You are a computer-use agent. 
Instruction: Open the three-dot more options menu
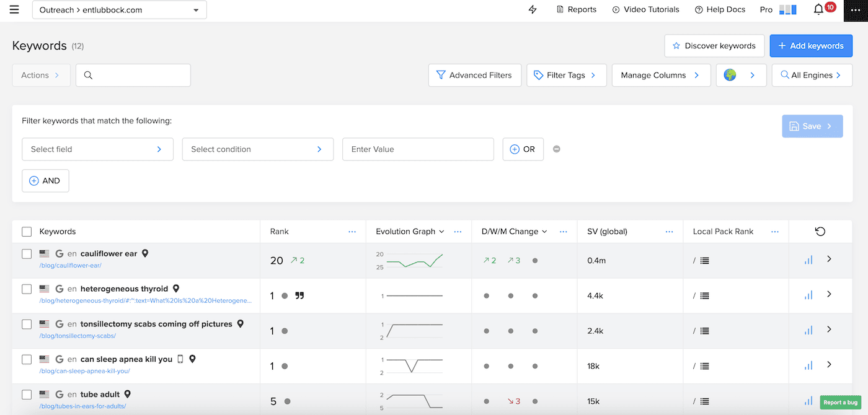point(856,10)
